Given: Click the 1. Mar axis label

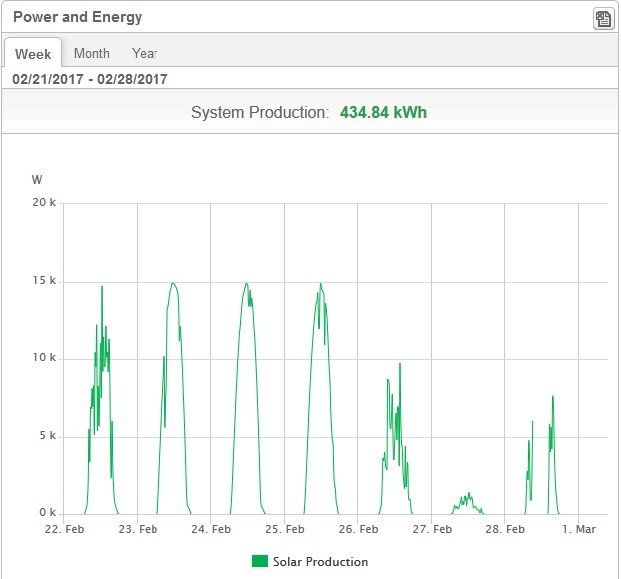Looking at the screenshot, I should click(579, 529).
